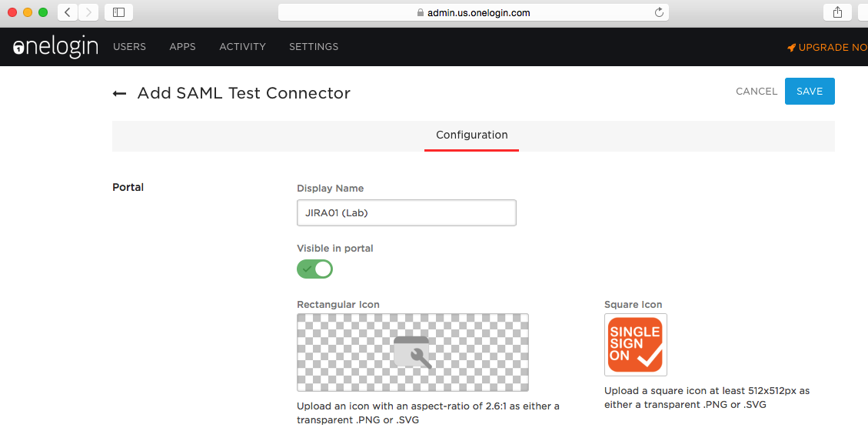Click the Safari share icon
The height and width of the screenshot is (441, 868).
coord(837,12)
